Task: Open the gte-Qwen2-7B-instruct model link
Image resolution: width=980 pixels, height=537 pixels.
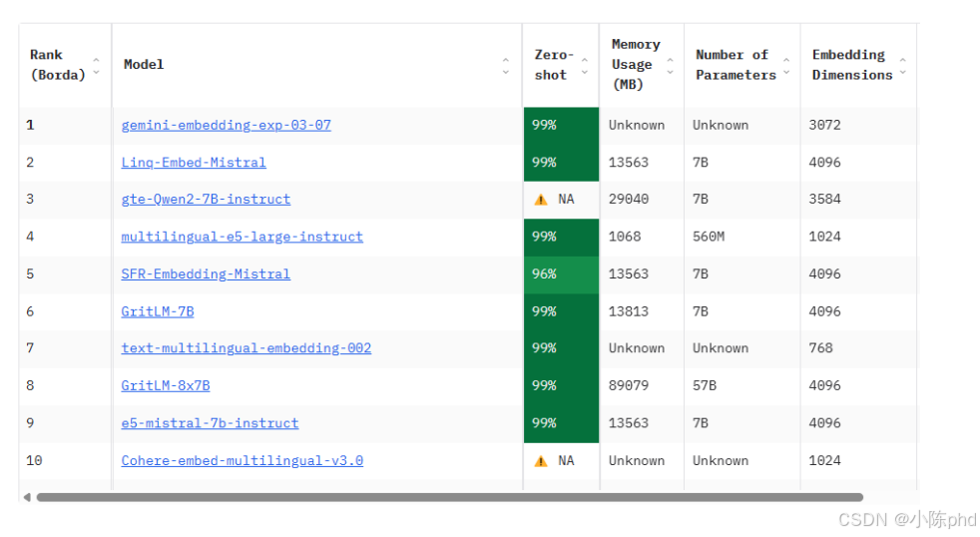Action: coord(206,199)
